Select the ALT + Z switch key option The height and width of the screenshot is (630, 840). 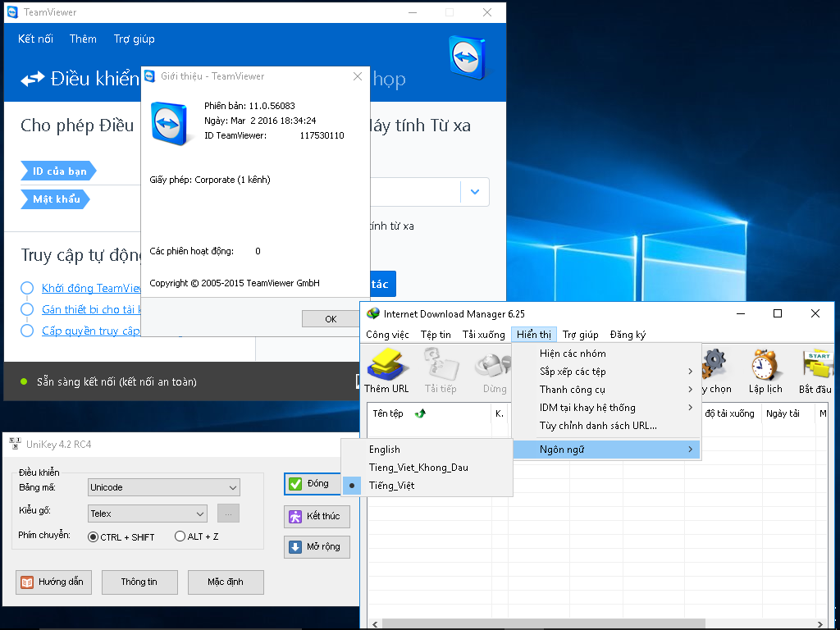180,536
